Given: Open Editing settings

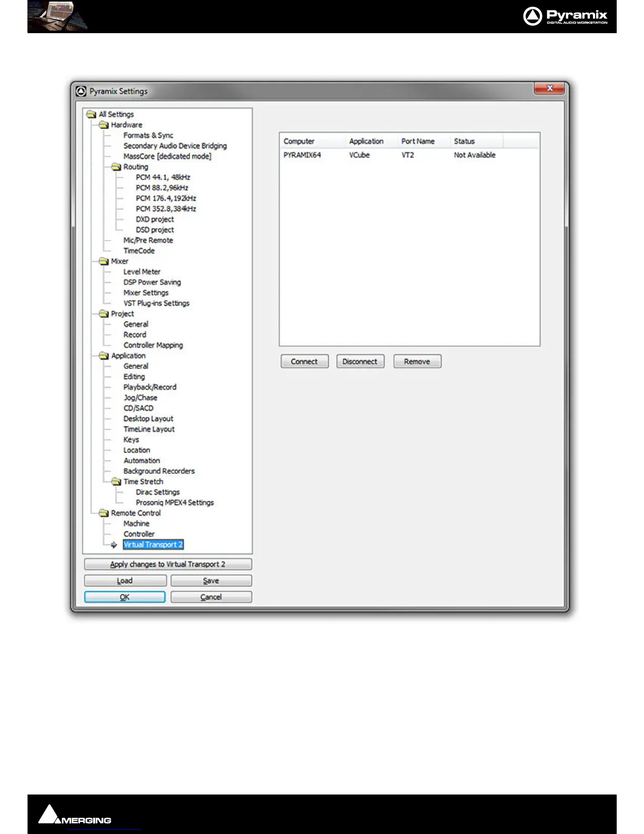Looking at the screenshot, I should tap(134, 377).
